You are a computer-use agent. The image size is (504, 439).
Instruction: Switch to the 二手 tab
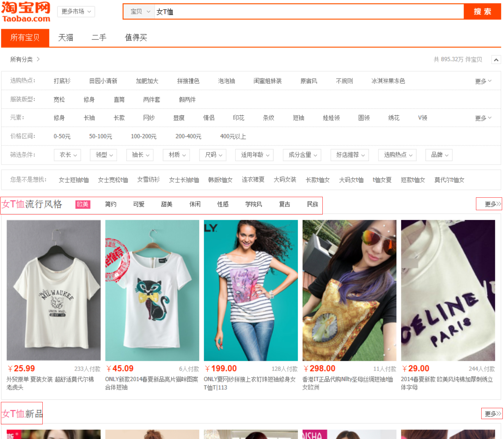point(99,38)
